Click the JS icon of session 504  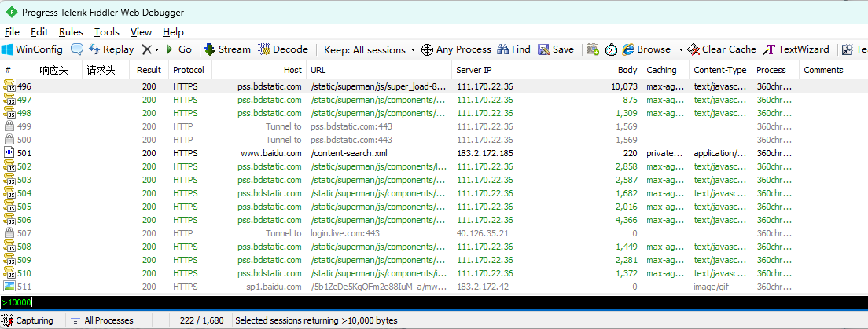click(x=9, y=193)
